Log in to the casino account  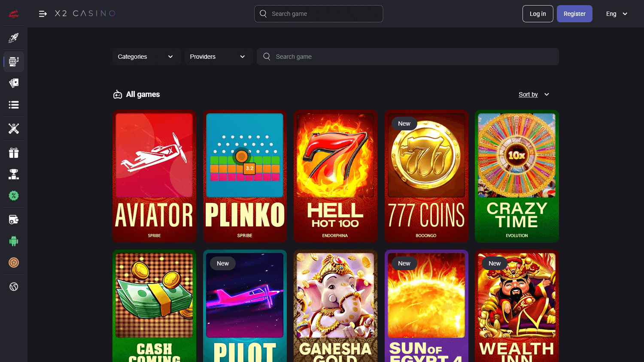coord(538,14)
